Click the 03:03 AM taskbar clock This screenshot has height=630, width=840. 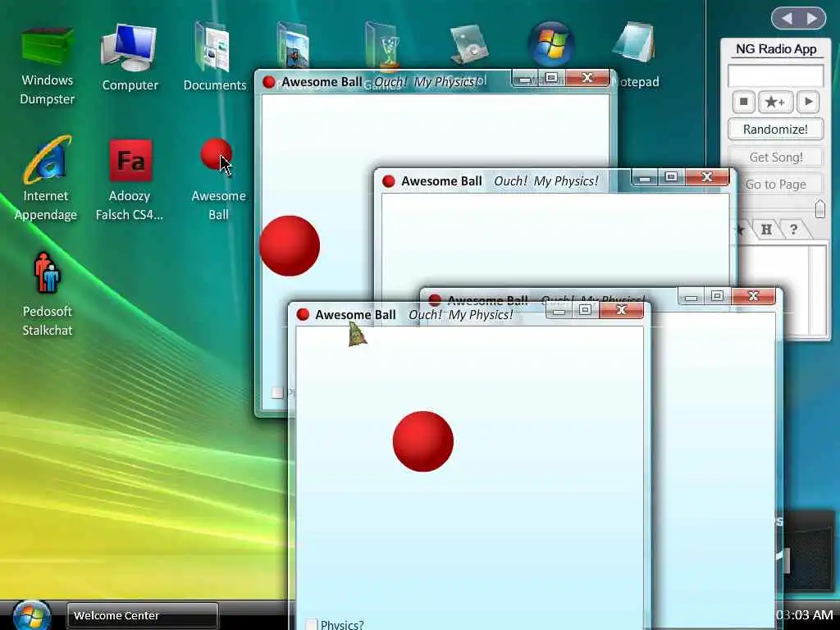[x=805, y=615]
